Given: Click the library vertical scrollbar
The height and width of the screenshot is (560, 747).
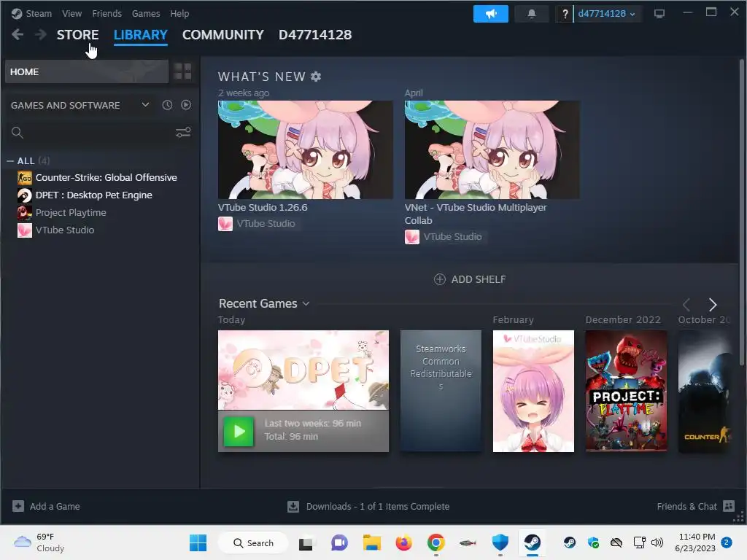Looking at the screenshot, I should pos(741,213).
